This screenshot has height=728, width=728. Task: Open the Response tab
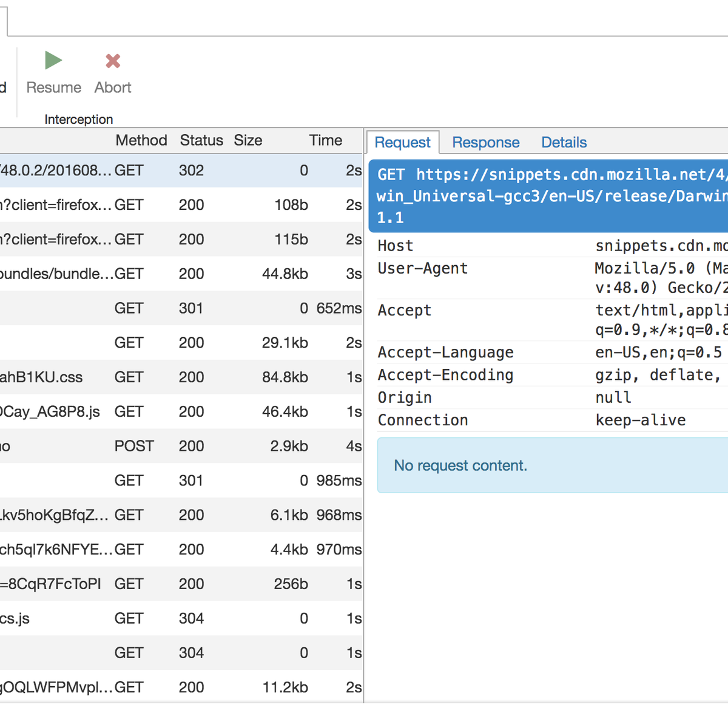coord(486,143)
